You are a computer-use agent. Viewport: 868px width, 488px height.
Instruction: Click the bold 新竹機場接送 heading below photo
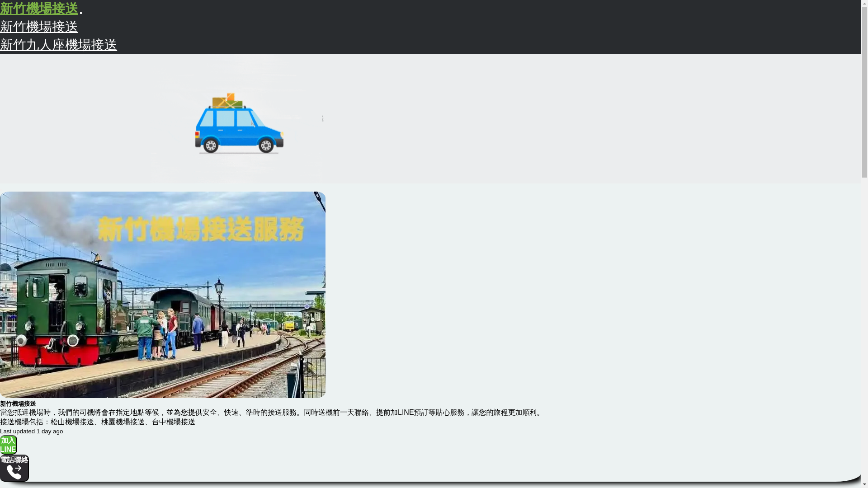tap(18, 404)
